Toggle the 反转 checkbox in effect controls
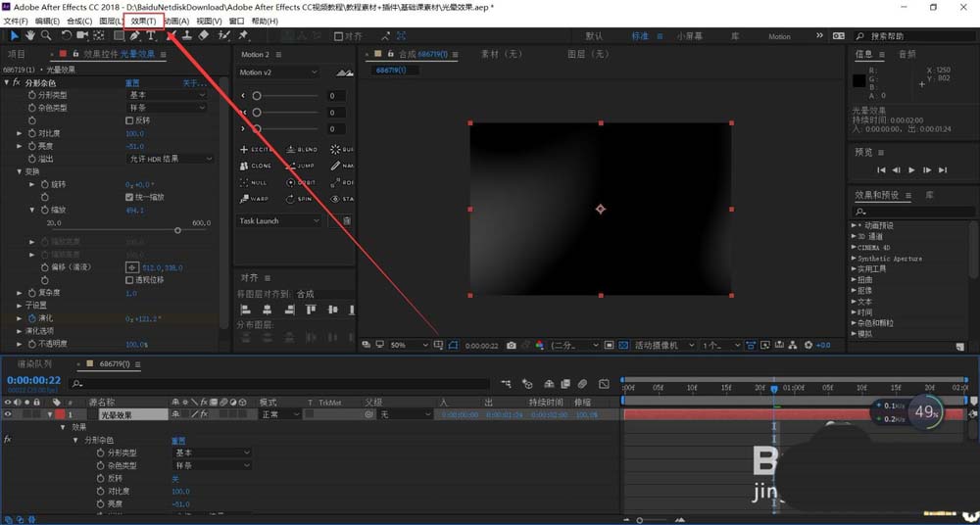 (129, 120)
